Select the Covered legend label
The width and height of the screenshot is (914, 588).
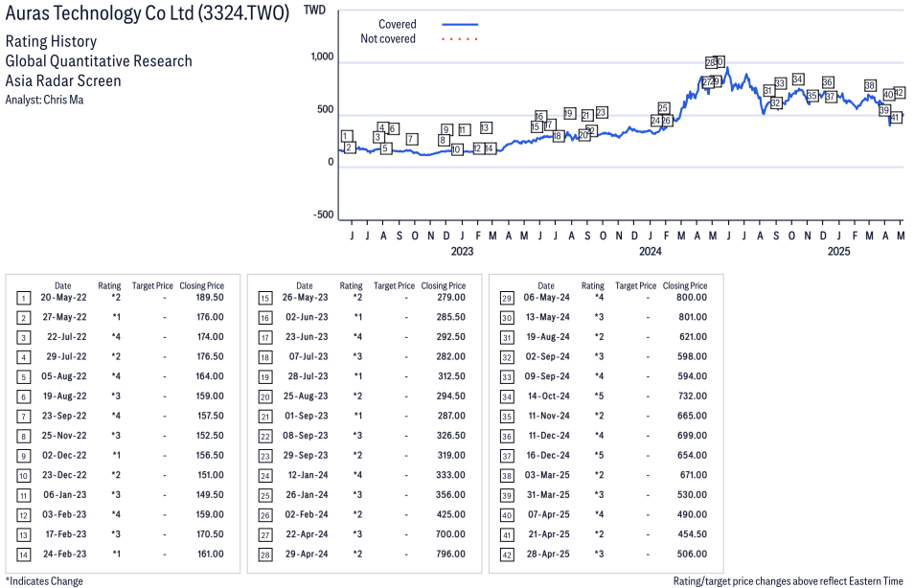point(397,25)
